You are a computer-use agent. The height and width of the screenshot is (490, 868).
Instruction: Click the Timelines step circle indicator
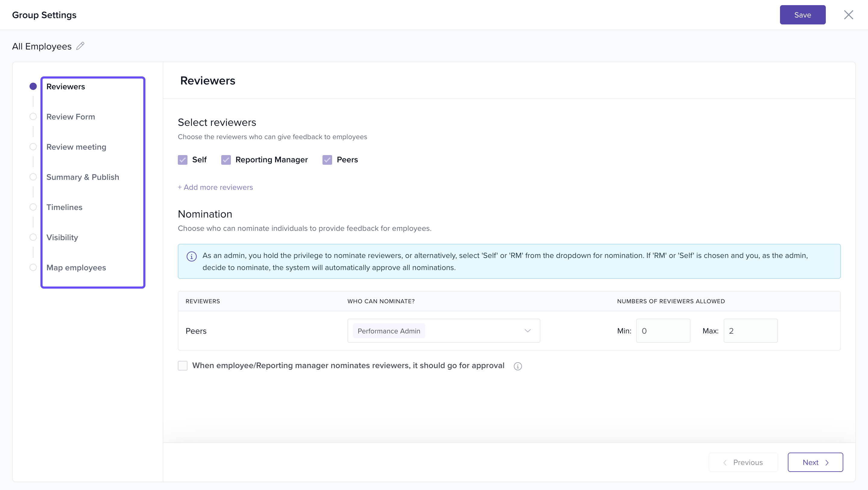[33, 207]
